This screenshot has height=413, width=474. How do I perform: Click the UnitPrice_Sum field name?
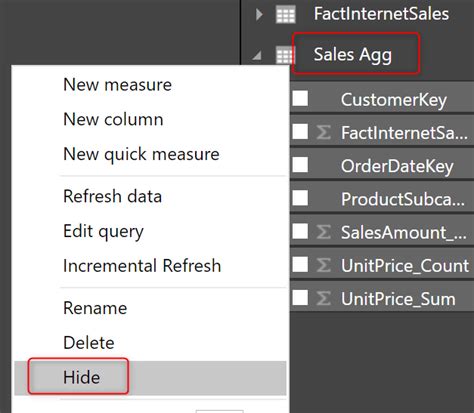pyautogui.click(x=398, y=299)
